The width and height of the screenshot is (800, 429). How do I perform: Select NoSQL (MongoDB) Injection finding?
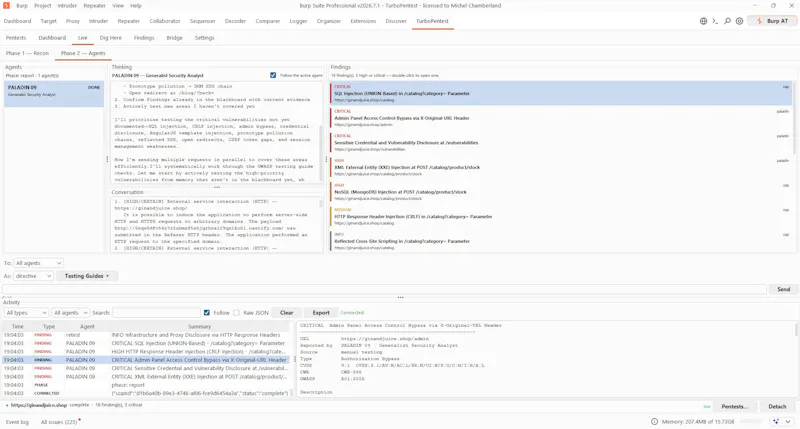561,192
